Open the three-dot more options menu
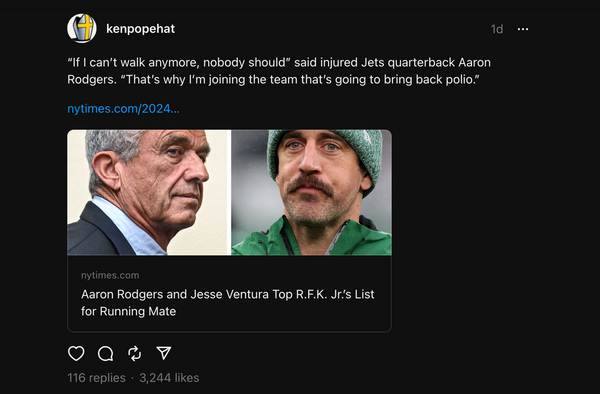600x394 pixels. 523,29
